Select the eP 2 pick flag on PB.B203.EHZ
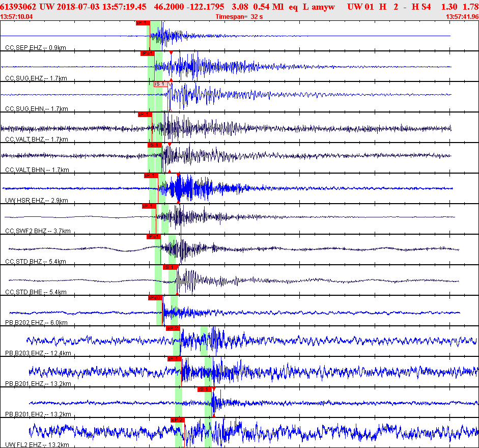Screen dimensions: 479x448 [173, 328]
